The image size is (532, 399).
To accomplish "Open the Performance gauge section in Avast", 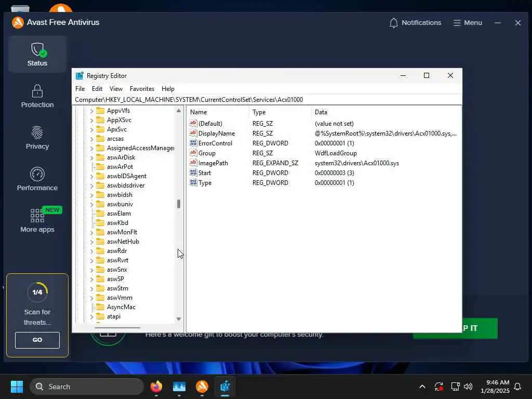I will tap(37, 179).
